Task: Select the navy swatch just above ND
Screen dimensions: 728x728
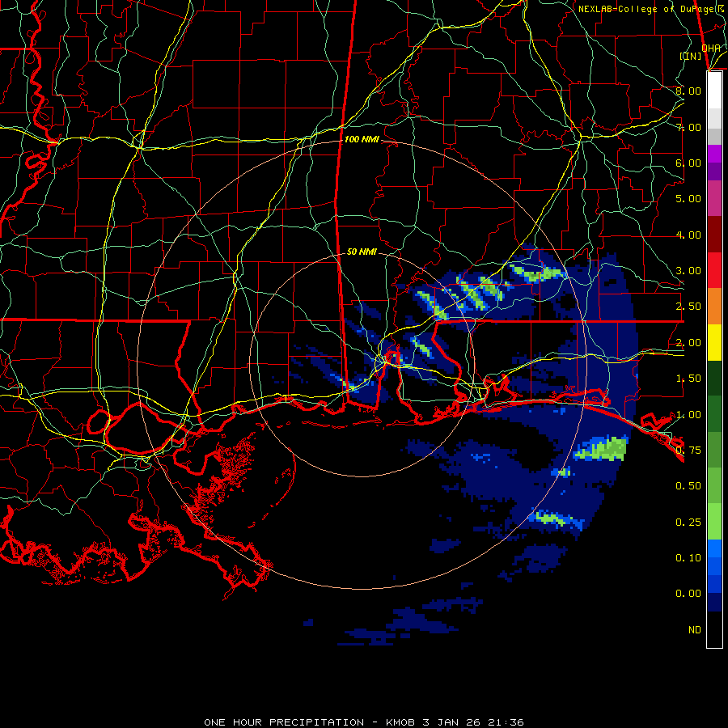Action: pyautogui.click(x=714, y=602)
